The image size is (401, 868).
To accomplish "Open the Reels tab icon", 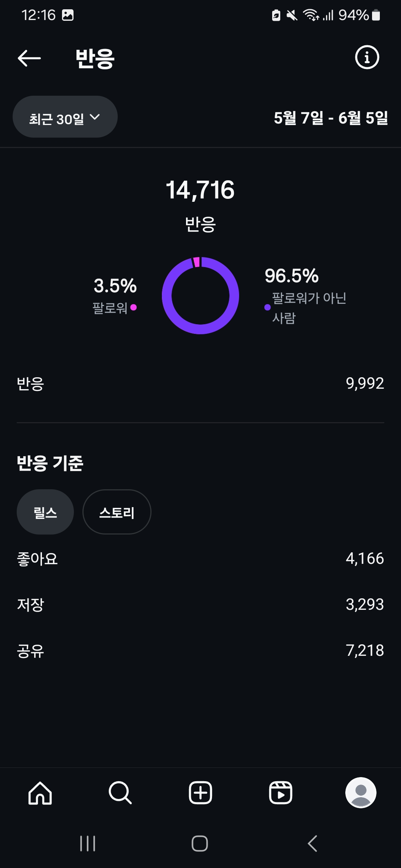I will [x=281, y=793].
